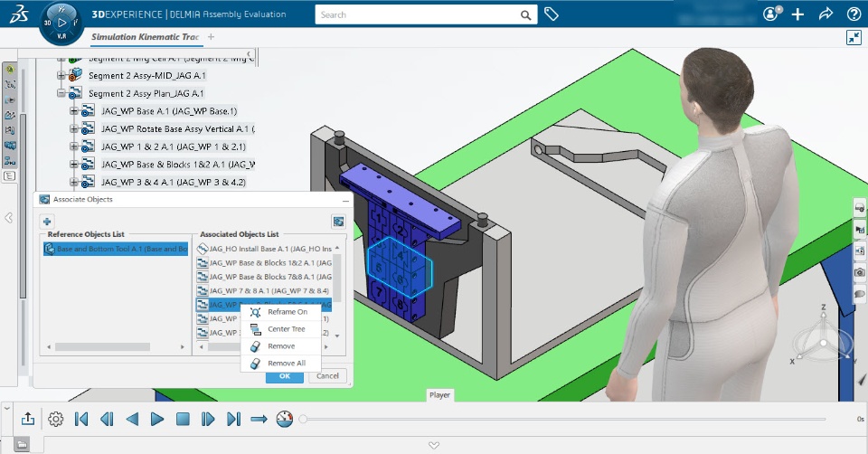Click the Cancel button
This screenshot has height=454, width=868.
(327, 376)
